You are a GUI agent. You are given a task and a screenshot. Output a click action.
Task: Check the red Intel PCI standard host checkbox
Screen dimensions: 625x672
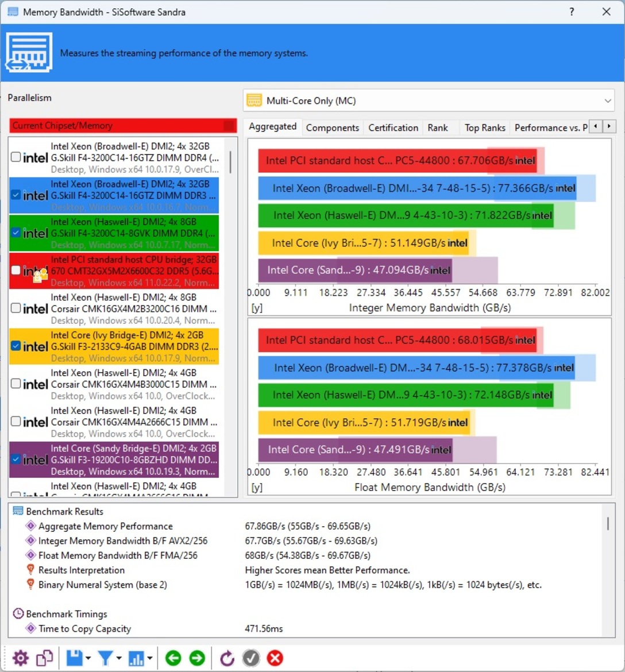(x=16, y=270)
